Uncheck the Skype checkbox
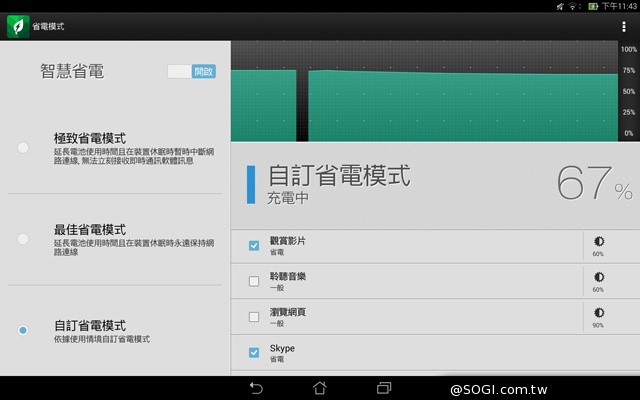 pos(254,353)
